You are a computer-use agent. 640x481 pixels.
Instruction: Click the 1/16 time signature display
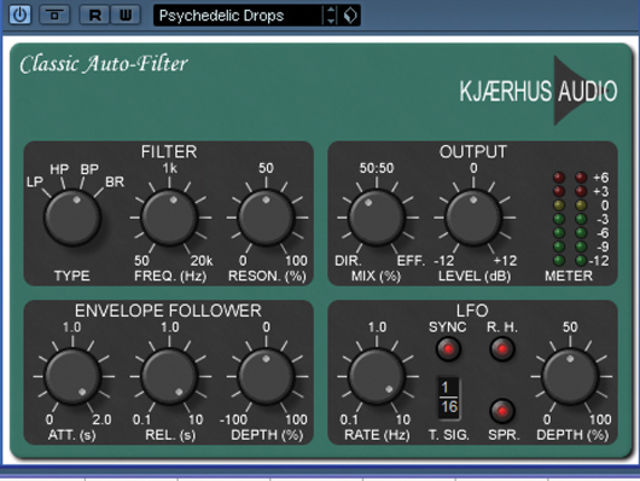tap(449, 398)
